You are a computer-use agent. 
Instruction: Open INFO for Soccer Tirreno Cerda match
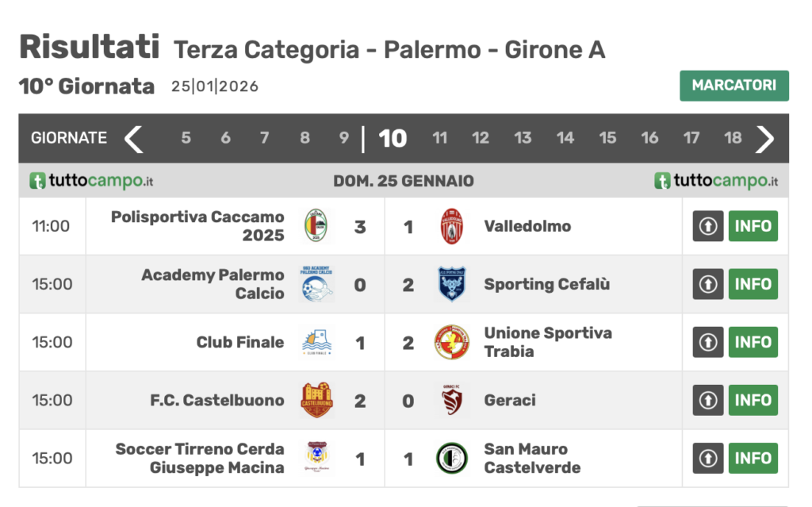[753, 458]
